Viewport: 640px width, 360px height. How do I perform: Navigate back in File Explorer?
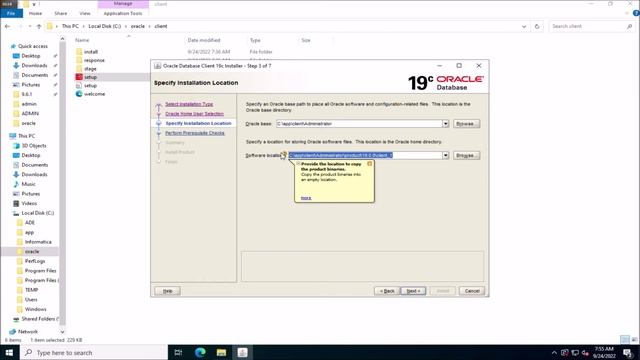[x=7, y=26]
